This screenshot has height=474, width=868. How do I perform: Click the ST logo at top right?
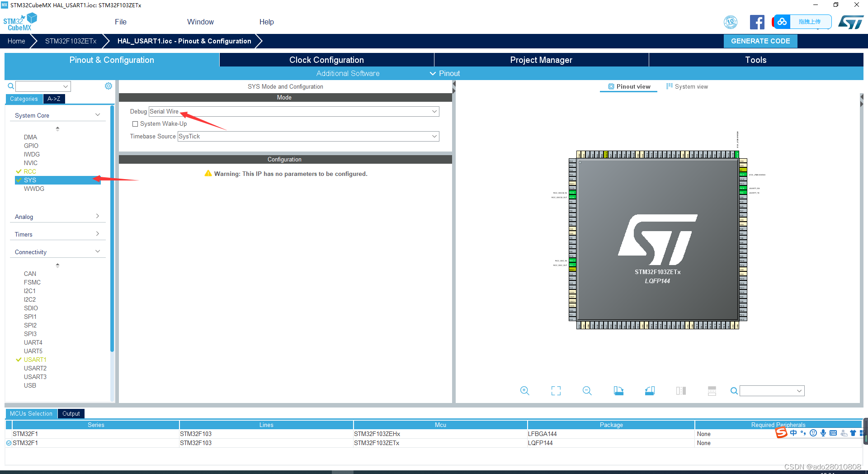851,21
